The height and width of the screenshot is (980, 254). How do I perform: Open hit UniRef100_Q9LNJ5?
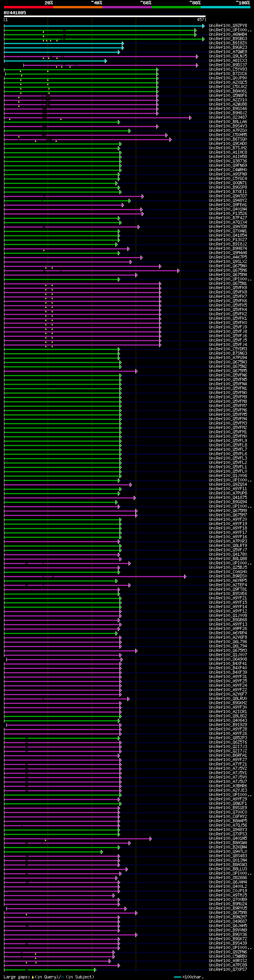[228, 56]
